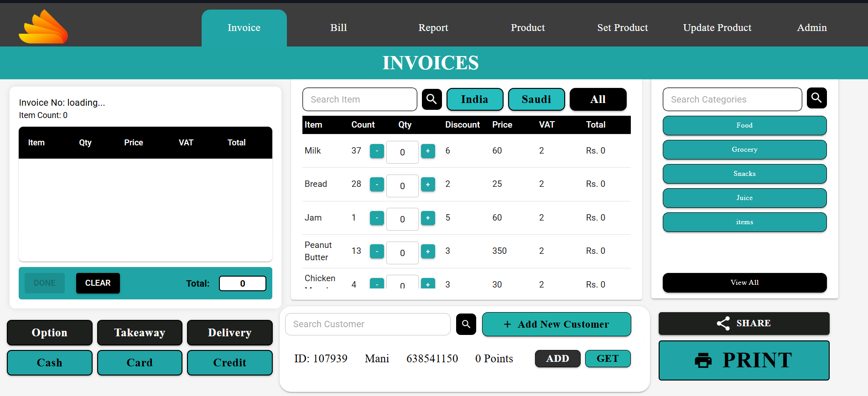The image size is (868, 396).
Task: Click the category search magnifier icon
Action: pos(816,98)
